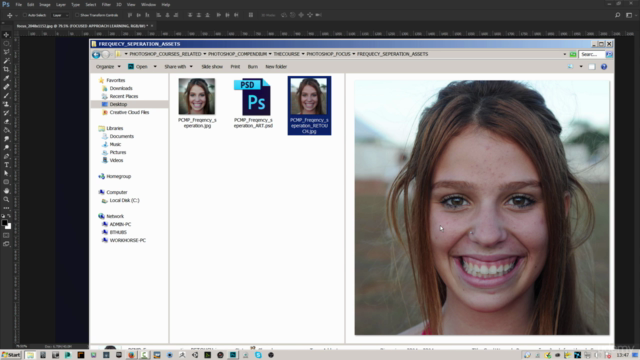Select the Type tool
This screenshot has width=640, height=360.
6,165
